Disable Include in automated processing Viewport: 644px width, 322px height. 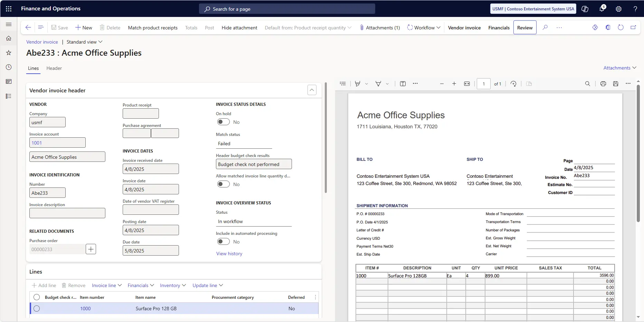(224, 241)
